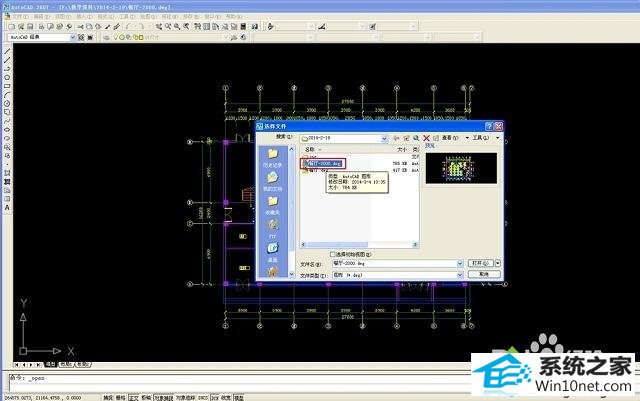Expand the AutoCAD 经典 workspace dropdown
Viewport: 640px width, 401px height.
click(73, 38)
